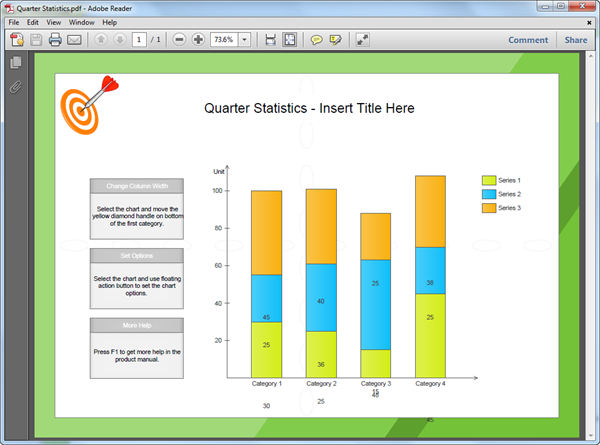Click the 'Set Options' box header
Screen dimensions: 600x445
(x=137, y=256)
